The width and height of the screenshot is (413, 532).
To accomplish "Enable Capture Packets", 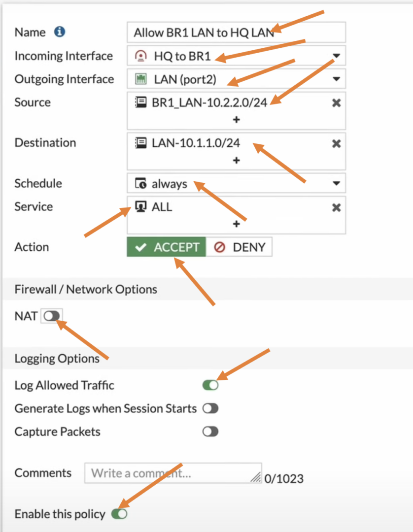I will click(x=211, y=432).
